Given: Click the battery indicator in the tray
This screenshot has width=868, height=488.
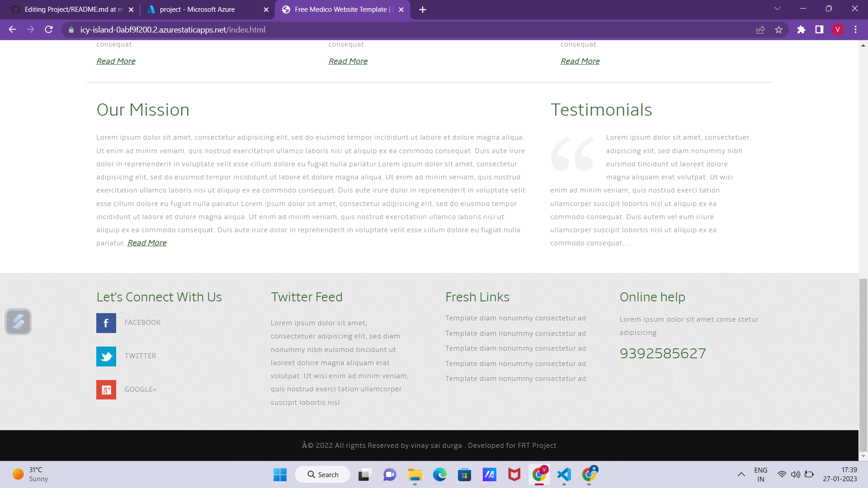Looking at the screenshot, I should point(809,474).
